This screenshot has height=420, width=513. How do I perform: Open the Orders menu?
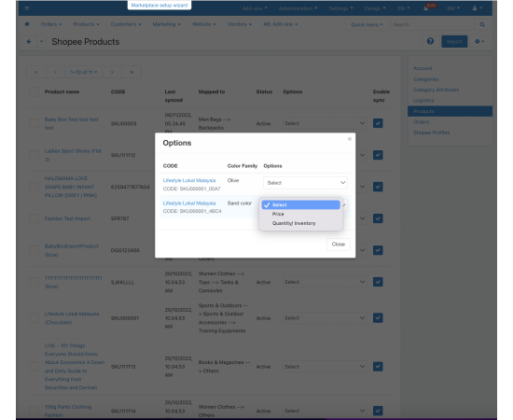tap(51, 24)
